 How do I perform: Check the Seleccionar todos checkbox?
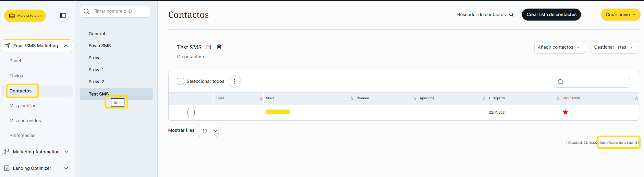coord(181,81)
